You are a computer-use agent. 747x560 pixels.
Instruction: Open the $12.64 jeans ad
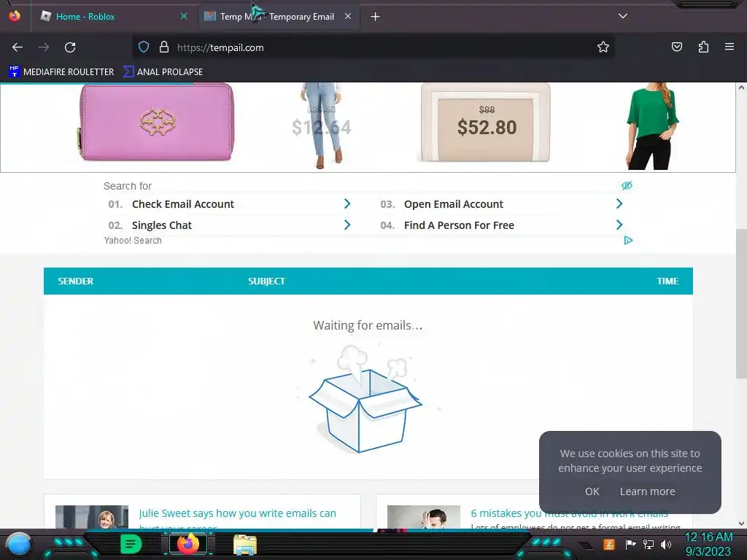(322, 125)
